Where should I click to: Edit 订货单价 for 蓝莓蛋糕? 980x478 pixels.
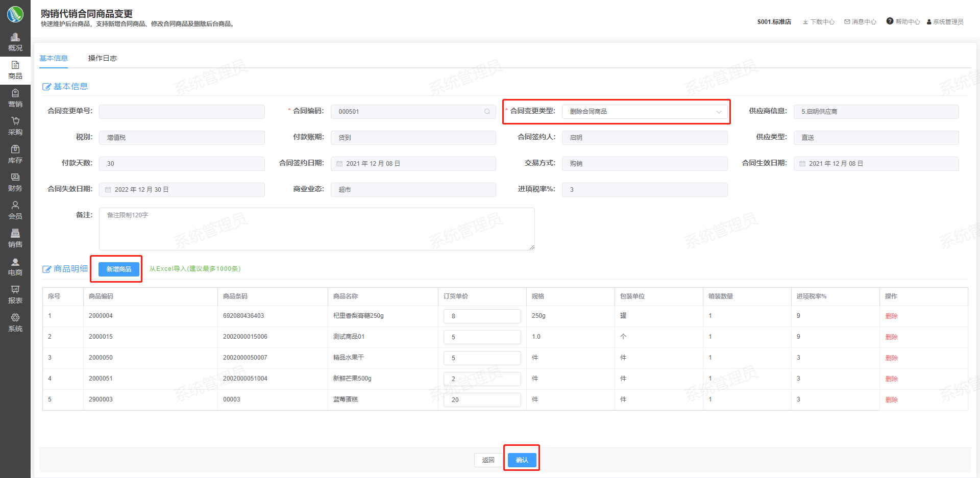(482, 400)
